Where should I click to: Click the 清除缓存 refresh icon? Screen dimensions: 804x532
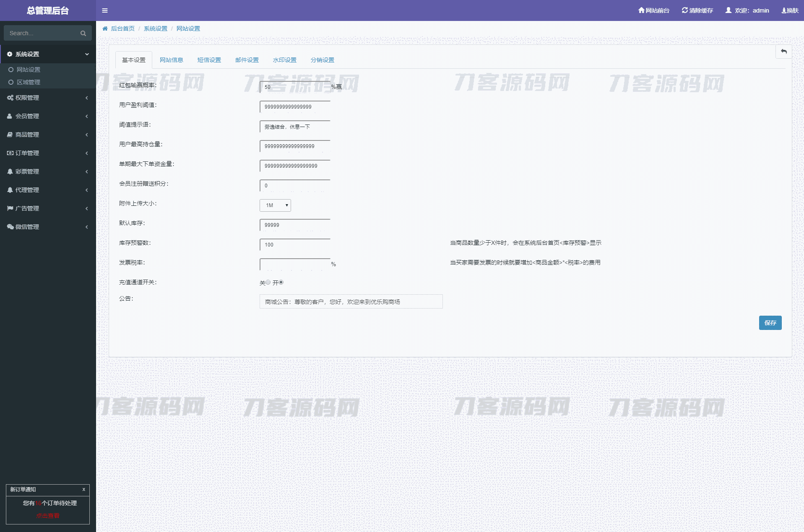684,10
